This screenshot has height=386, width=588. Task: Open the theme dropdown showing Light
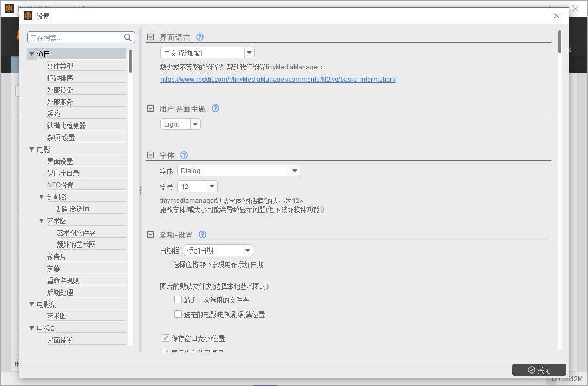195,124
